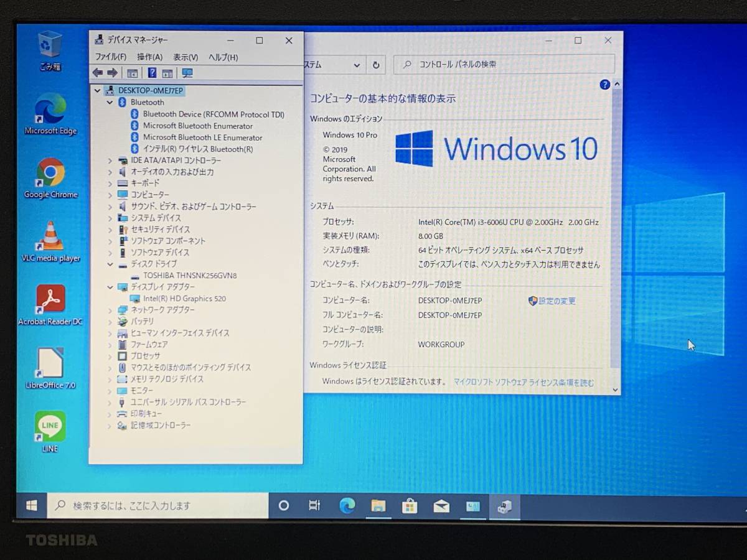747x560 pixels.
Task: Click the taskbar search box
Action: coord(158,506)
